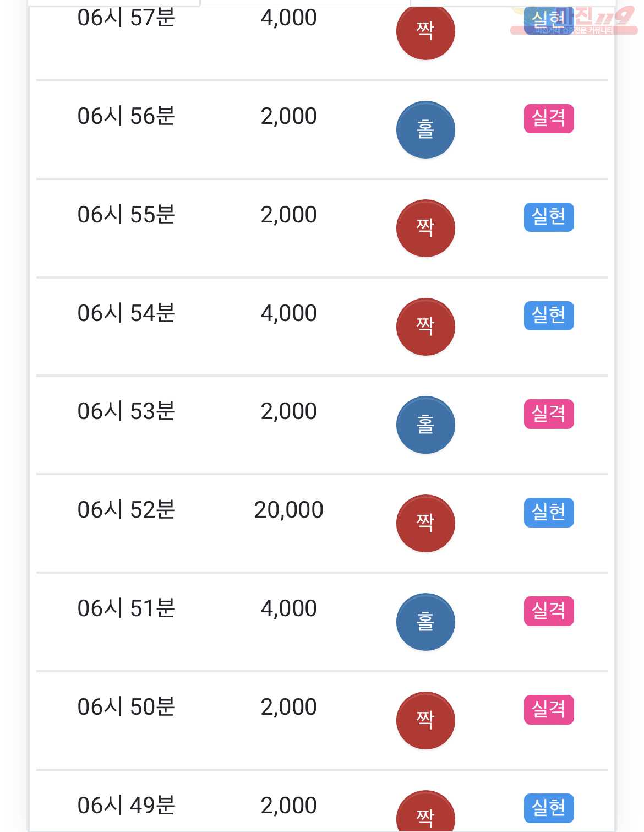Select the 06시 49분 time label

(x=126, y=806)
